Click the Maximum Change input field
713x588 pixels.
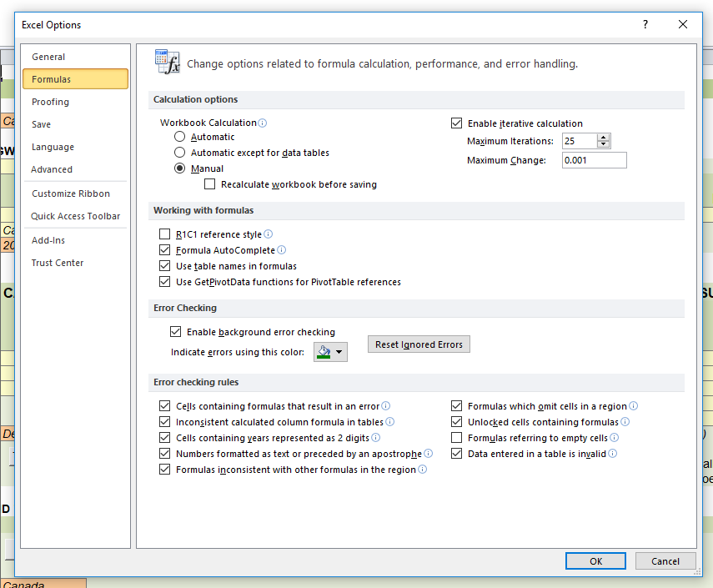[x=595, y=160]
